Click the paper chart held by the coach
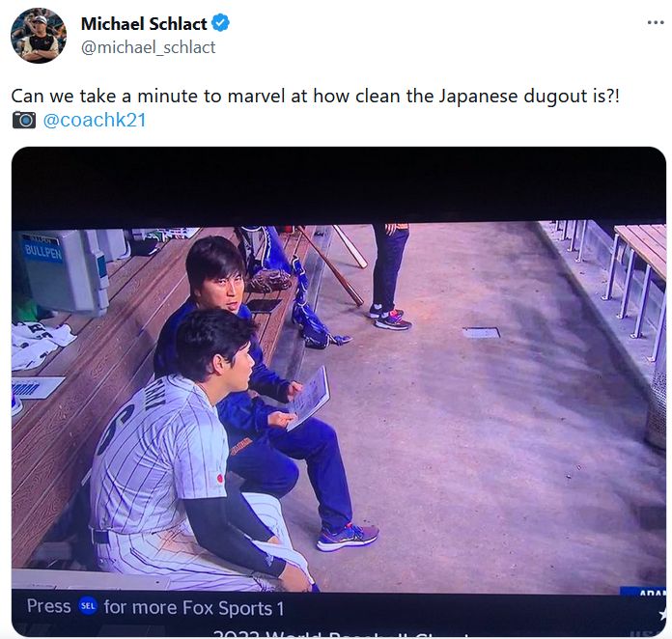672x639 pixels. pyautogui.click(x=309, y=398)
